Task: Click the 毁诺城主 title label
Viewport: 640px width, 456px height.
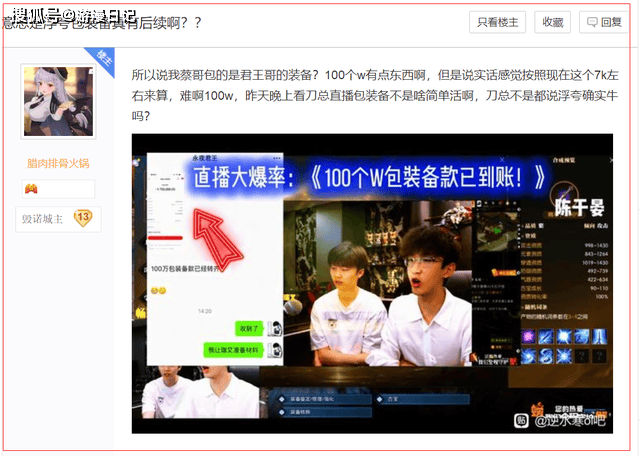Action: pyautogui.click(x=42, y=219)
